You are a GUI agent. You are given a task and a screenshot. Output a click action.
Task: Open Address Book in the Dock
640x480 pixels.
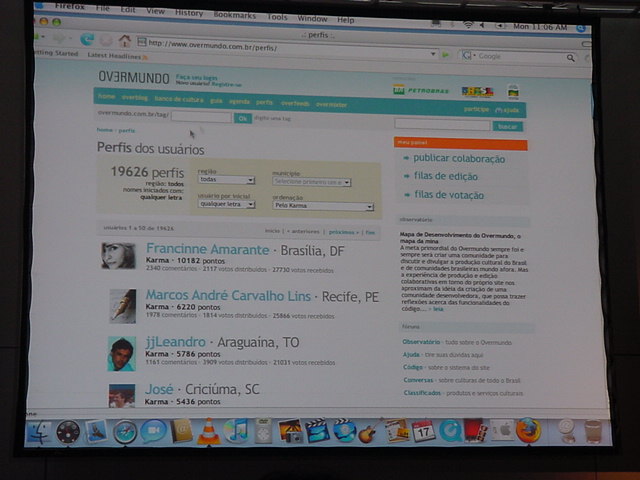[181, 431]
